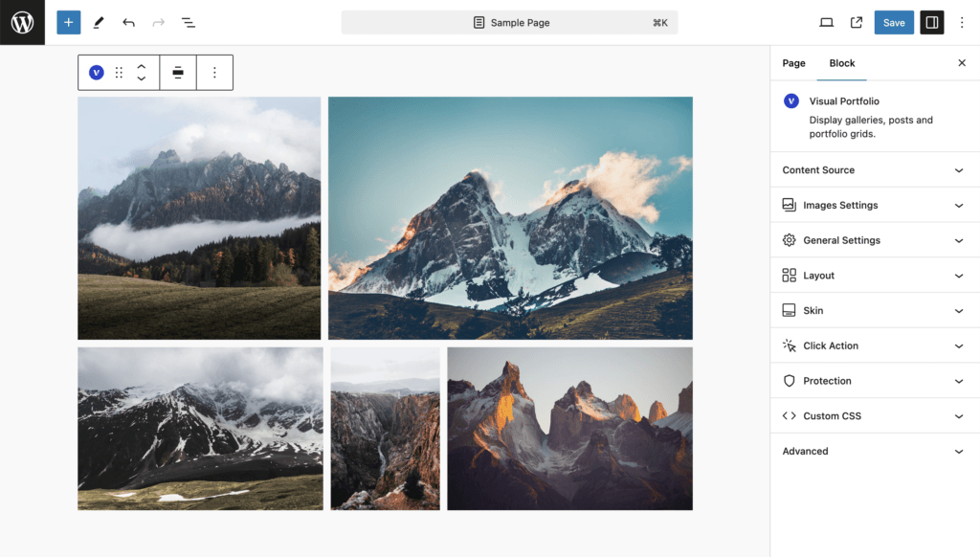
Task: Undo the last change
Action: 129,23
